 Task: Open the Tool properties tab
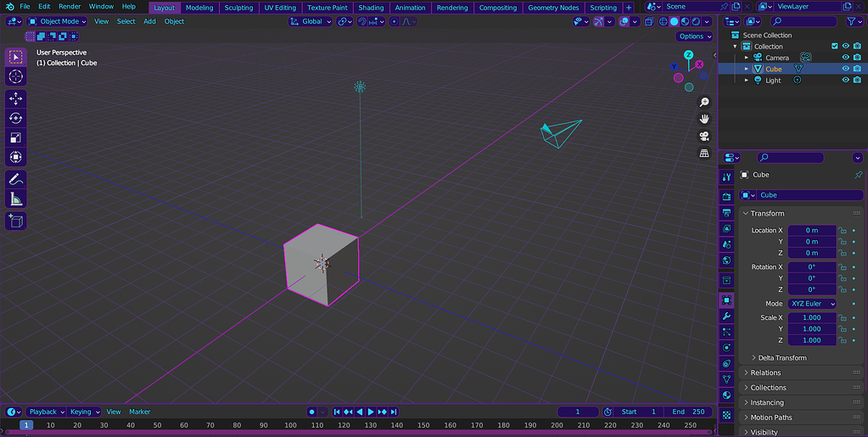[x=727, y=177]
